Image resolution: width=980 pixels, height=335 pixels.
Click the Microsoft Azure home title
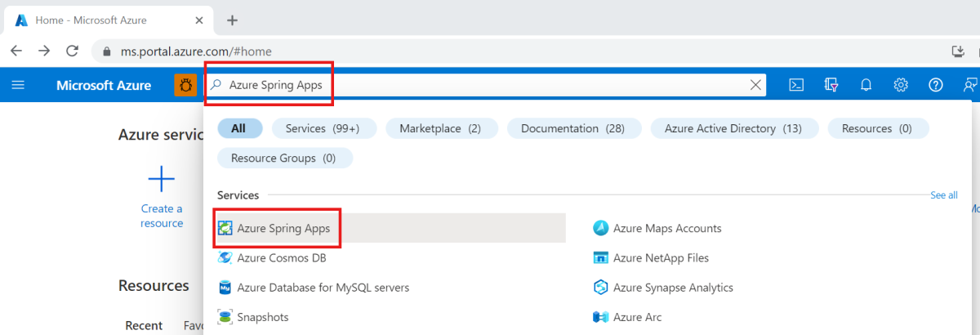[x=104, y=85]
